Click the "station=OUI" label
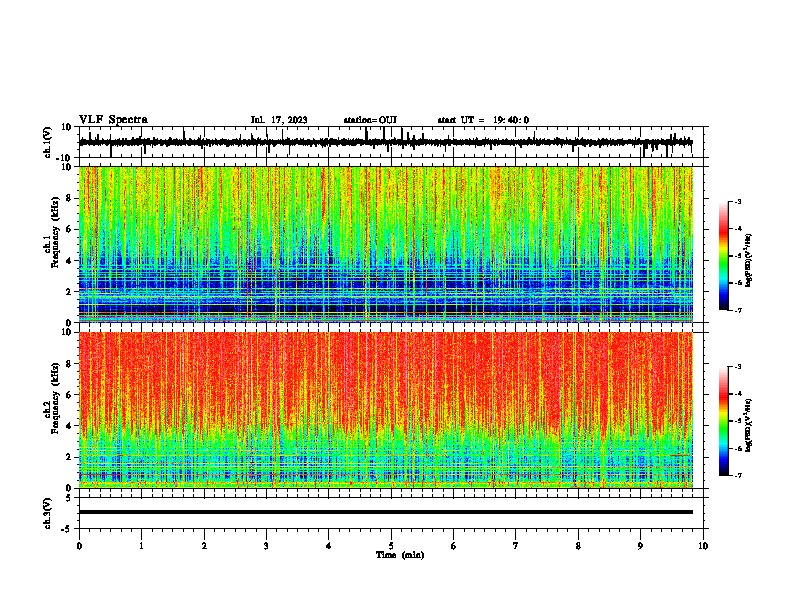 [370, 120]
